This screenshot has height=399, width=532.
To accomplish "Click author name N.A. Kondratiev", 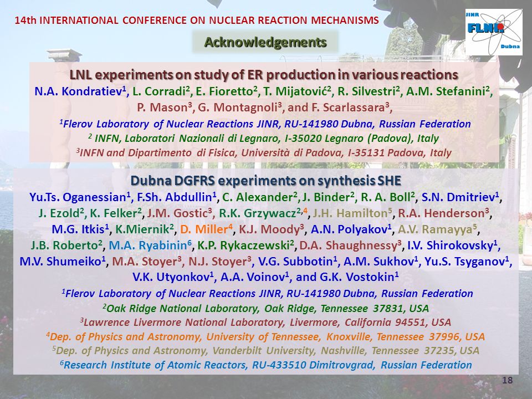I will 80,91.
